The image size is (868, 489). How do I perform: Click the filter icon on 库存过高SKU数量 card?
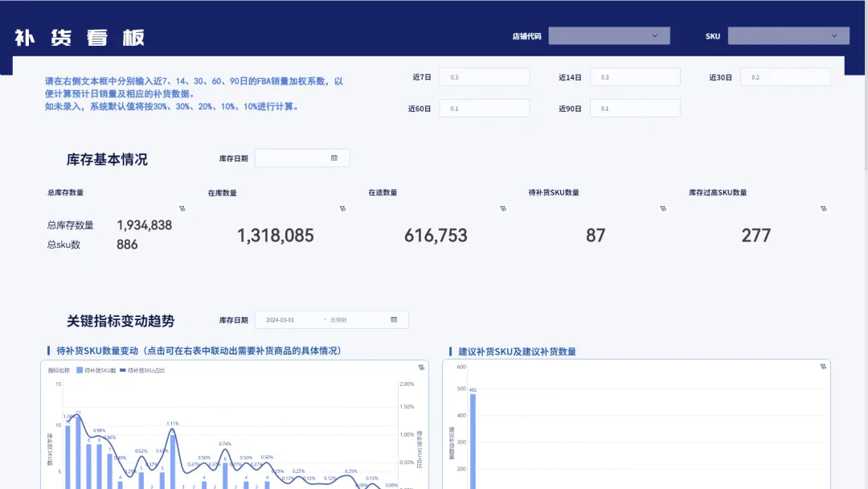(824, 209)
